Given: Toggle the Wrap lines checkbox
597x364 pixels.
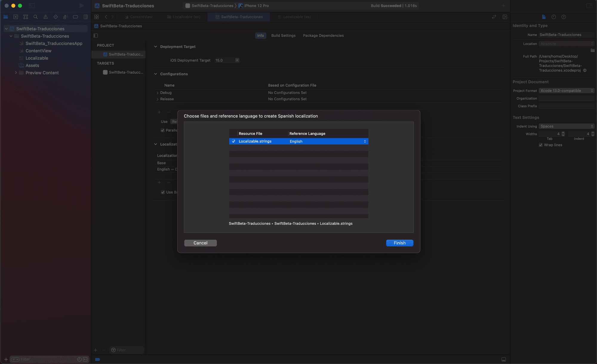Looking at the screenshot, I should (541, 145).
